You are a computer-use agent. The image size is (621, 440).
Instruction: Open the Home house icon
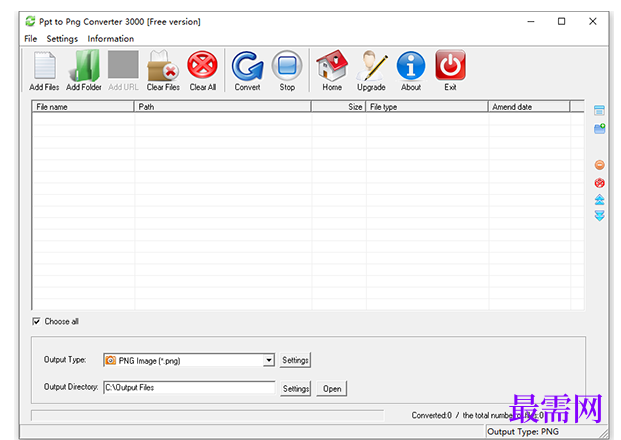332,66
